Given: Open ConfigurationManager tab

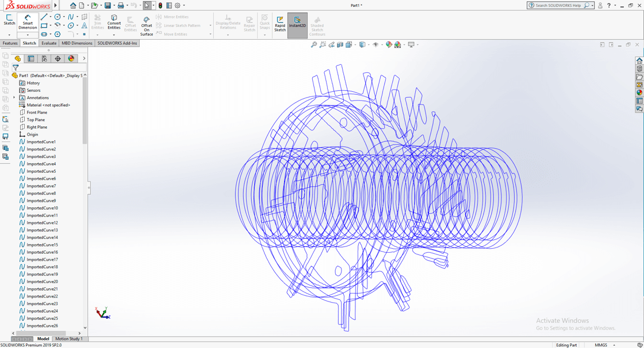Looking at the screenshot, I should point(44,59).
